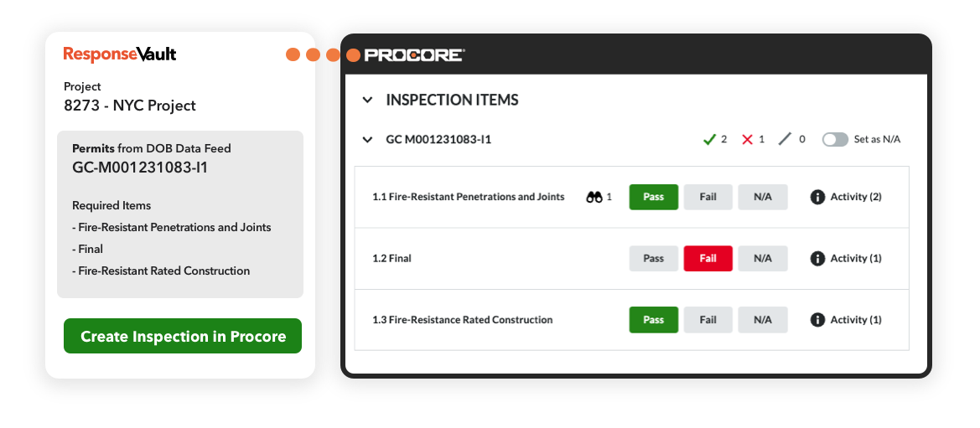Screen dimensions: 980x428
Task: Collapse the Inspection Items section
Action: [x=366, y=100]
